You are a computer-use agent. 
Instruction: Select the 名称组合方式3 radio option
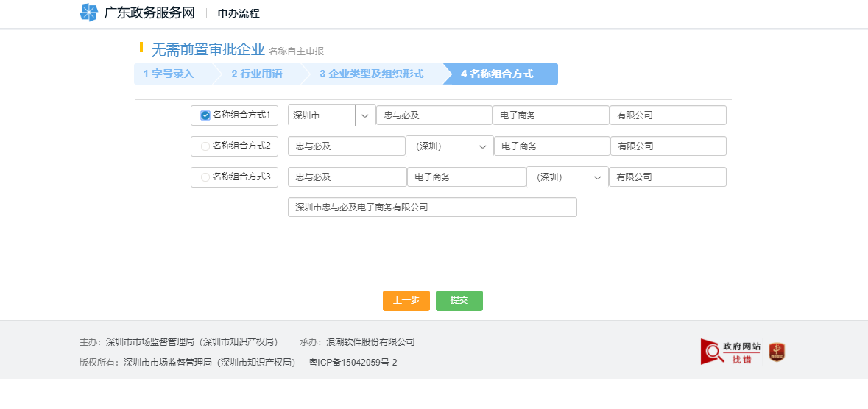click(205, 177)
